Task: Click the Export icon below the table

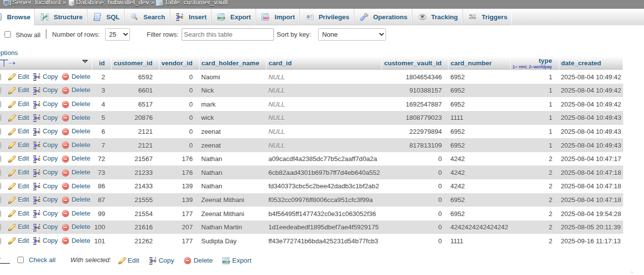Action: point(226,261)
